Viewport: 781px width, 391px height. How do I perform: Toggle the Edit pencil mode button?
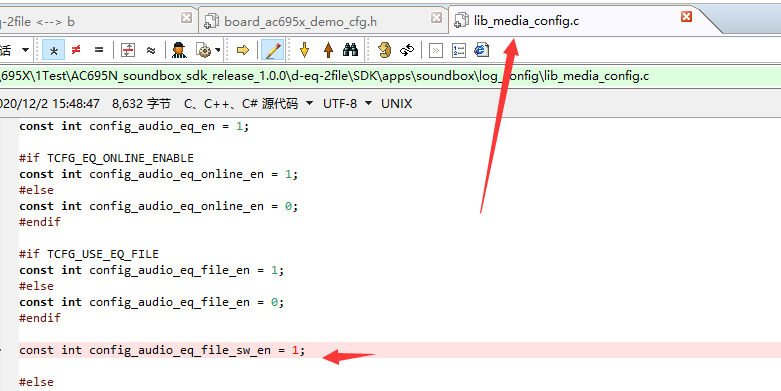(273, 50)
